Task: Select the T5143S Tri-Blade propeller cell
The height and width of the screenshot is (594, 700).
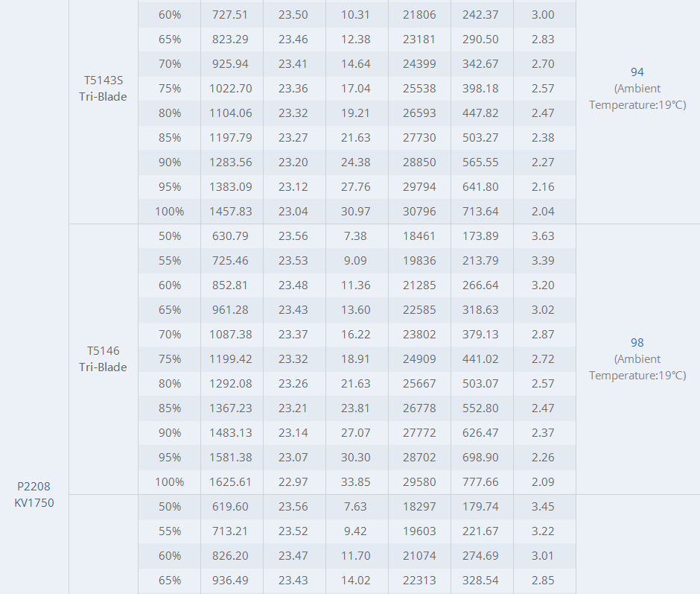Action: [x=103, y=88]
